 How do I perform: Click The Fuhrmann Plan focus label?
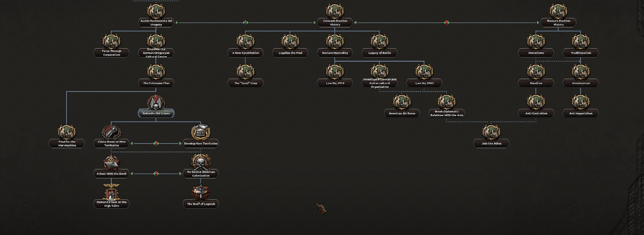[x=156, y=84]
